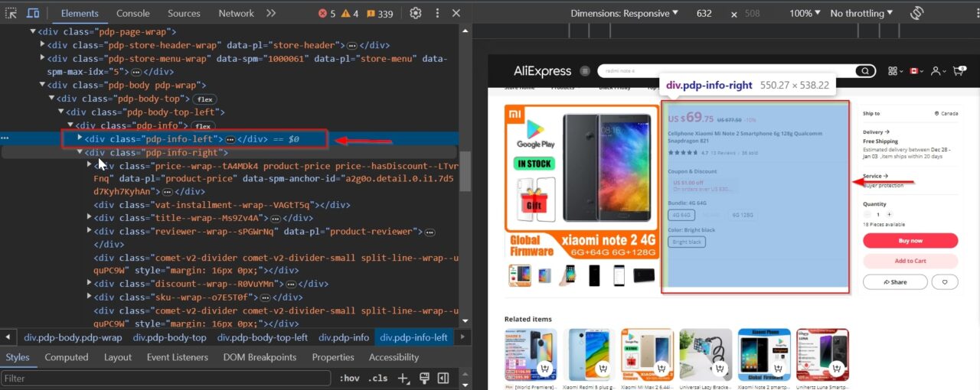Open the Event Listeners tab
Viewport: 980px width, 390px height.
[x=178, y=357]
